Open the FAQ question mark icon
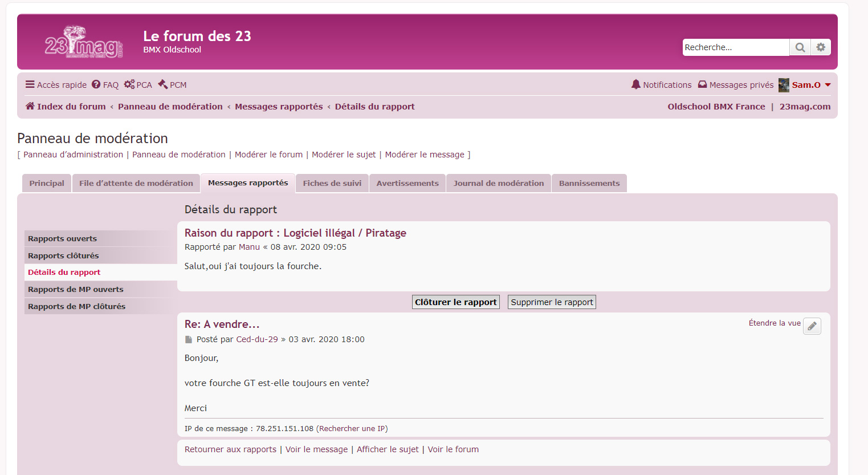Screen dimensions: 868x475 click(96, 84)
